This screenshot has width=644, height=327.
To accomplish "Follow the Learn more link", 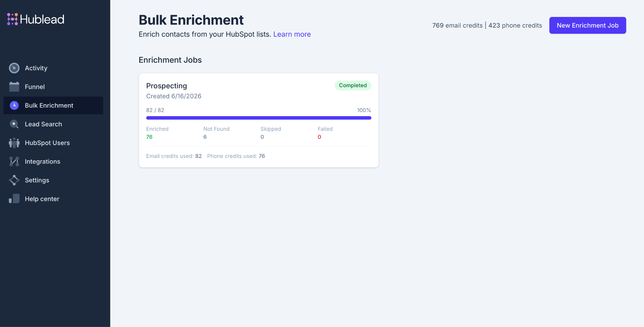I will pos(292,34).
